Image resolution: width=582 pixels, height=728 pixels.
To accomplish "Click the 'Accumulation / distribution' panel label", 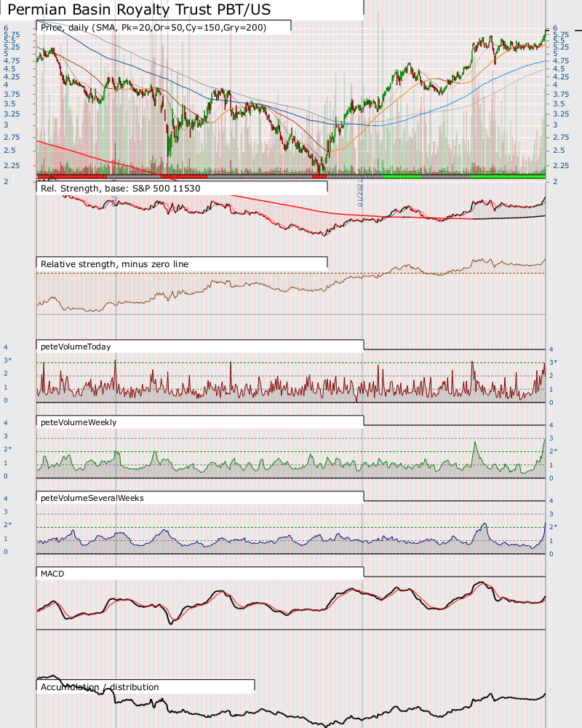I will [100, 687].
